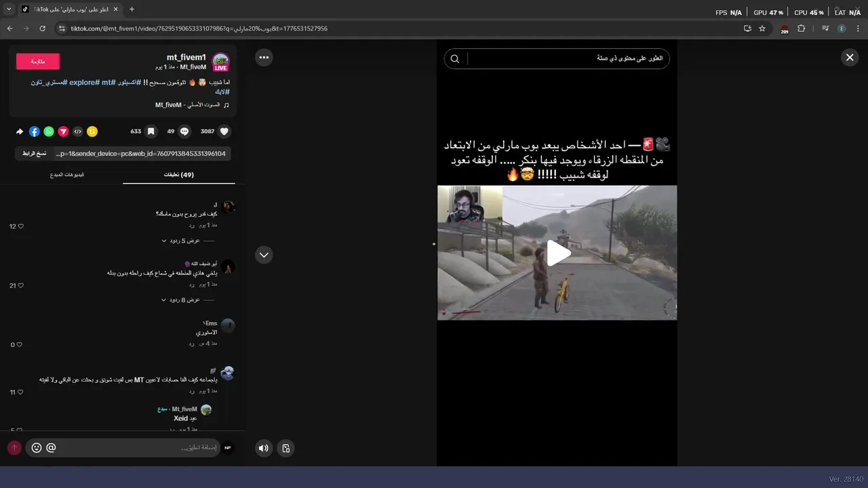Screen dimensions: 868x488
Task: Click the tiktok.com address bar URL
Action: (x=199, y=28)
